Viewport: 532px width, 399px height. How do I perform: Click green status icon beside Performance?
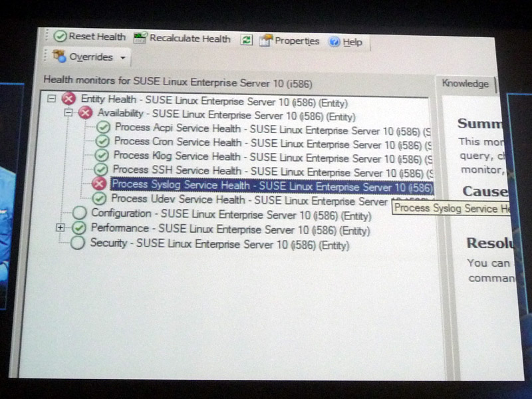click(x=78, y=227)
